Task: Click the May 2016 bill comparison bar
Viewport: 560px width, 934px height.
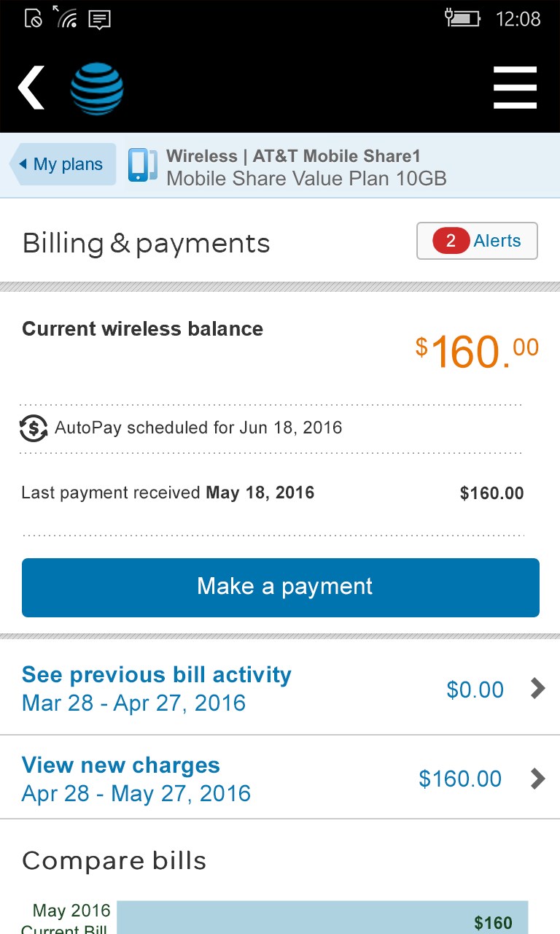Action: [322, 918]
